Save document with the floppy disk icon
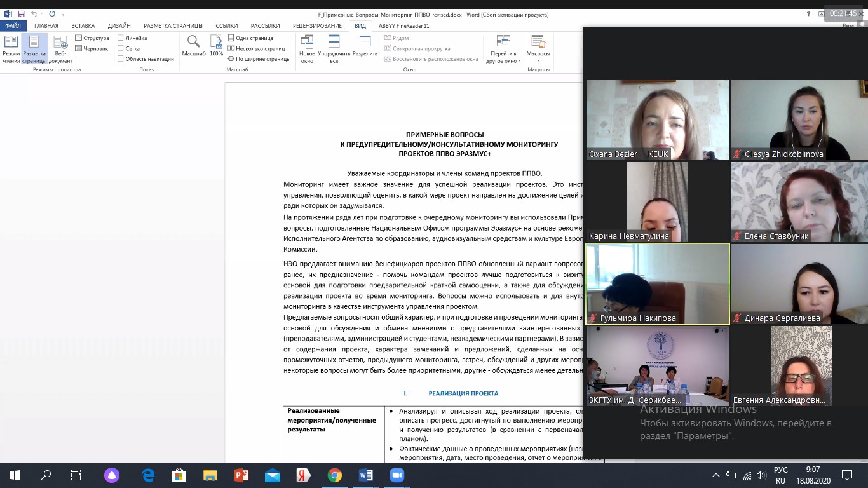 21,14
